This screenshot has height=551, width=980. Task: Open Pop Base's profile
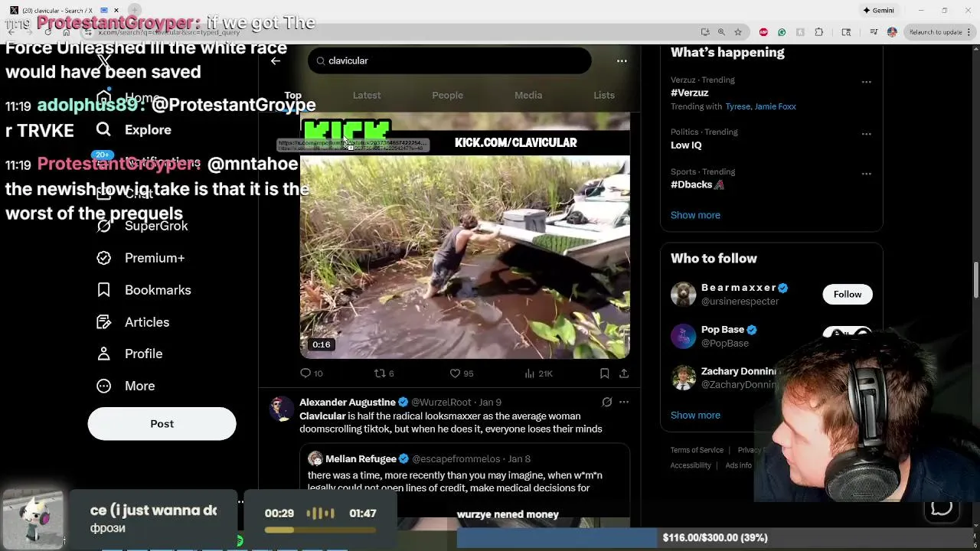click(723, 330)
